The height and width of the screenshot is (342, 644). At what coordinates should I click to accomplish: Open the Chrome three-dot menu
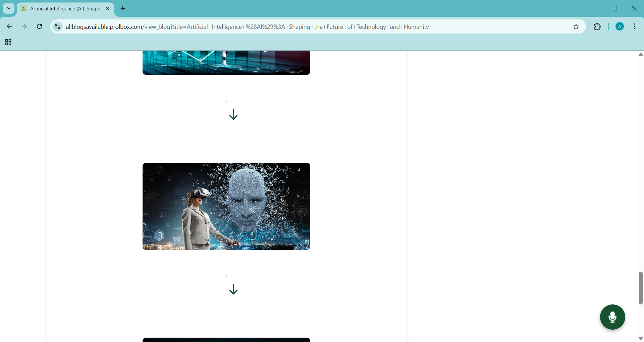[x=635, y=27]
